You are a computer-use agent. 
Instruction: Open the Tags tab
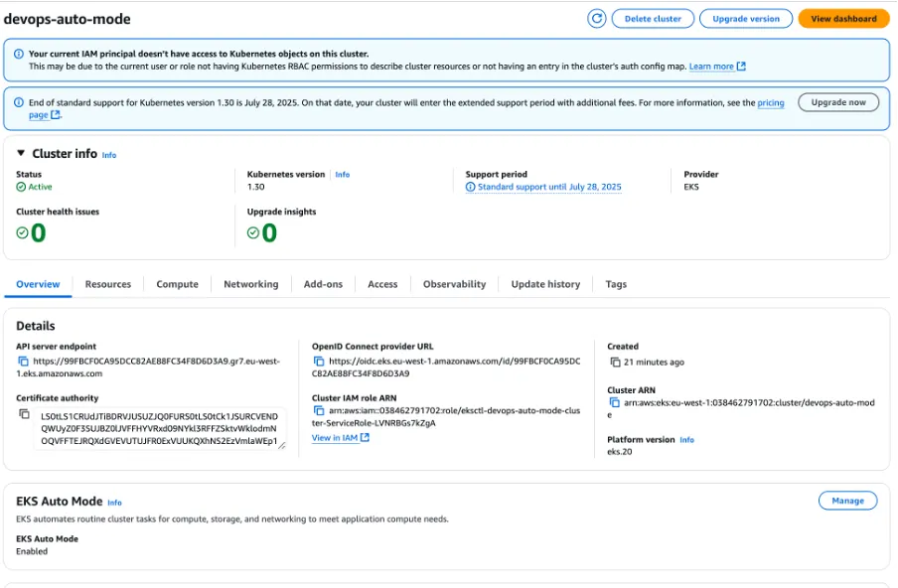(x=616, y=284)
